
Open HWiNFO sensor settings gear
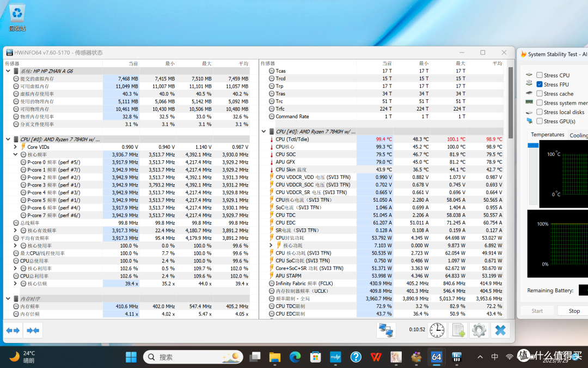479,330
